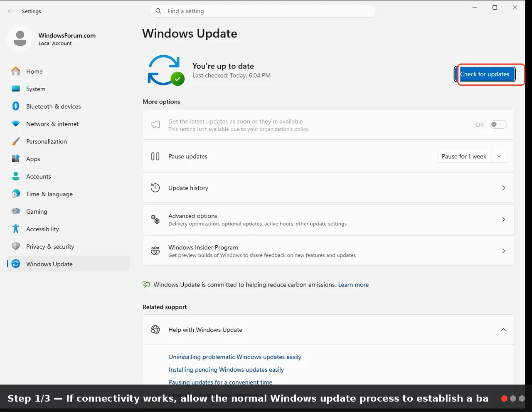Click the Windows Insider Program icon

[x=155, y=251]
